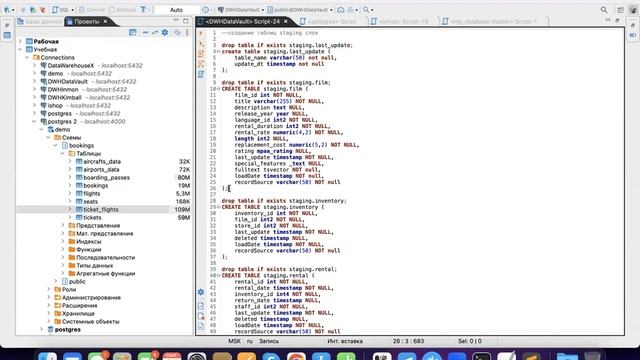Close the <DWHDataVault> Script-24 tab

click(x=286, y=21)
